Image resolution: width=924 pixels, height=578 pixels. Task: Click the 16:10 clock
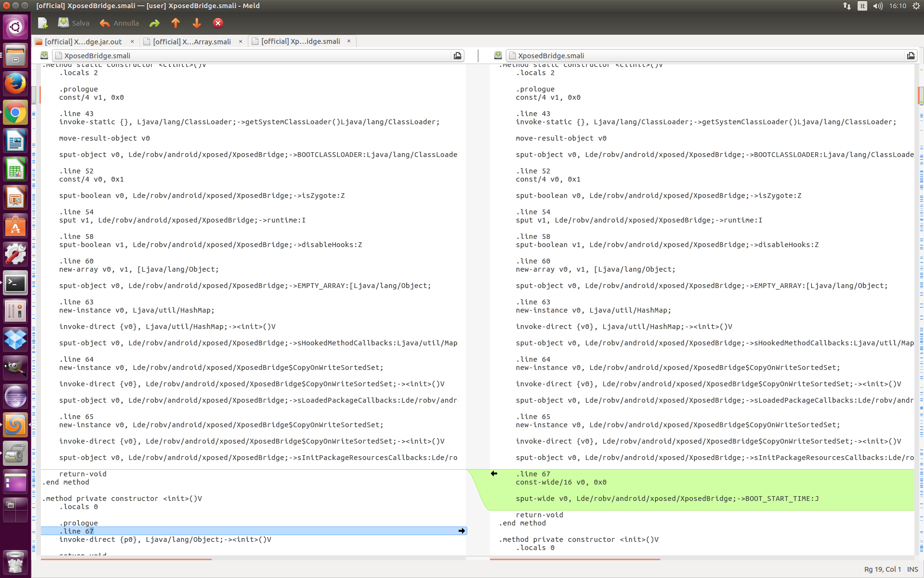click(x=898, y=6)
